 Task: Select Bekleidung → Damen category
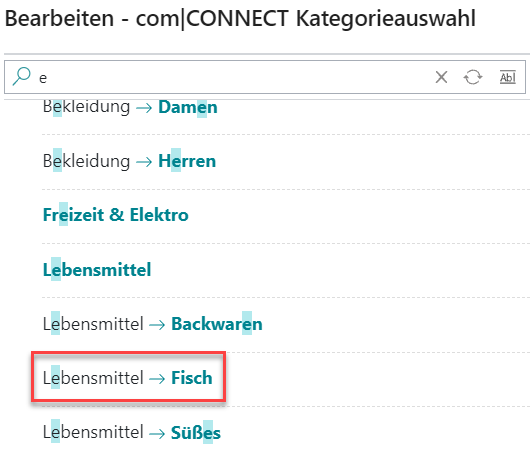[130, 107]
